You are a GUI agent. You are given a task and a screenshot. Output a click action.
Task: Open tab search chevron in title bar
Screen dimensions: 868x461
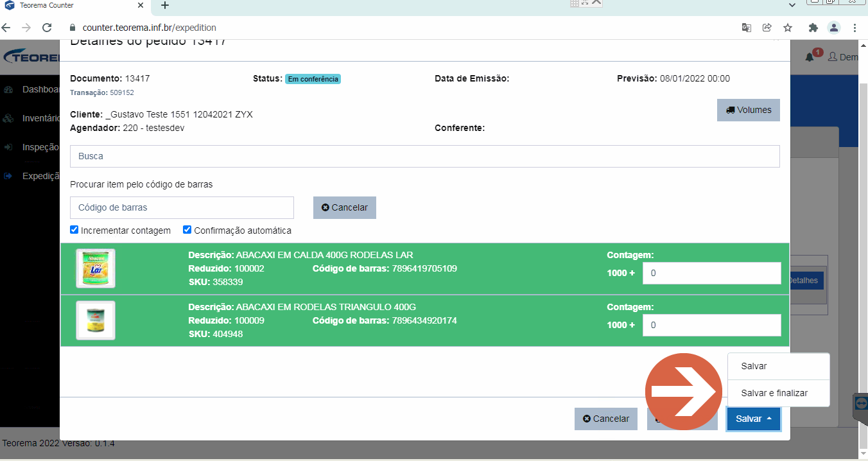(x=792, y=5)
